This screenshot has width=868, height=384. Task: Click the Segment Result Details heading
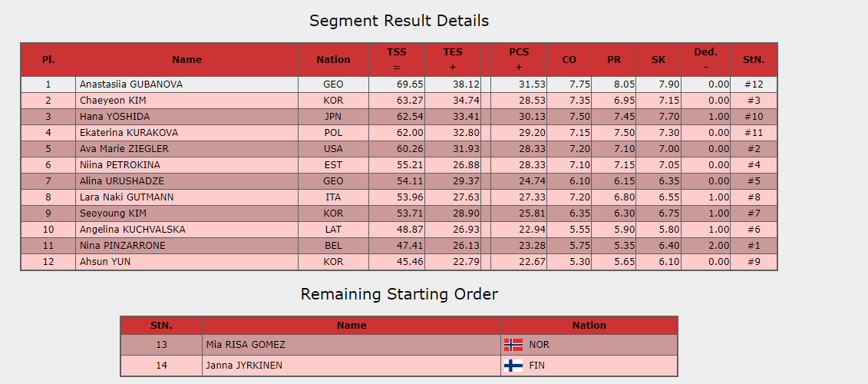point(399,21)
